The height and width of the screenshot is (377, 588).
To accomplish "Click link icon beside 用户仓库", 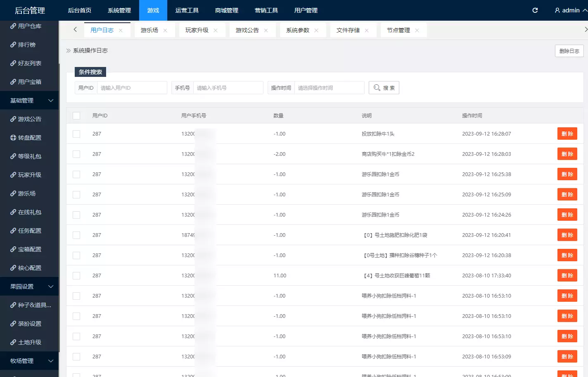I will [x=13, y=26].
